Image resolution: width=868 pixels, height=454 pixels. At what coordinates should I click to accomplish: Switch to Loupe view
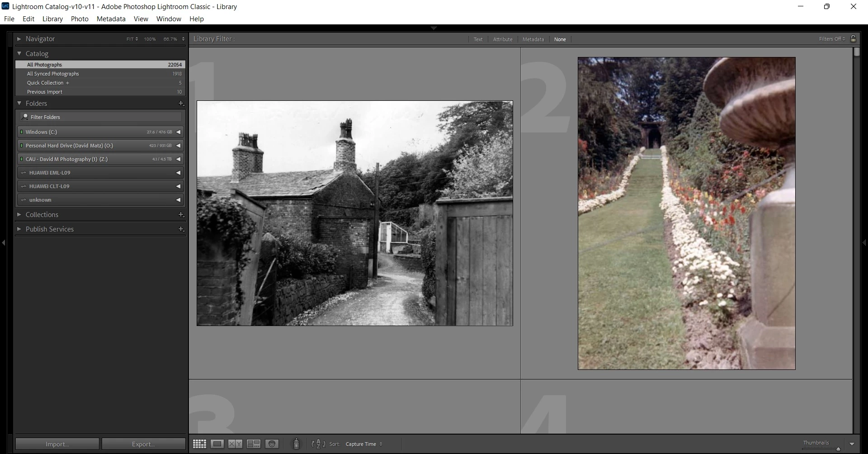(x=217, y=444)
